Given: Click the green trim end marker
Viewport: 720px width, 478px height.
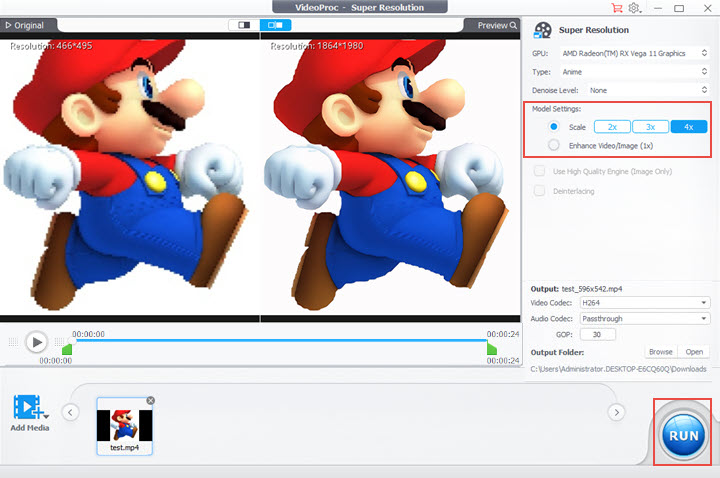Looking at the screenshot, I should [x=492, y=349].
